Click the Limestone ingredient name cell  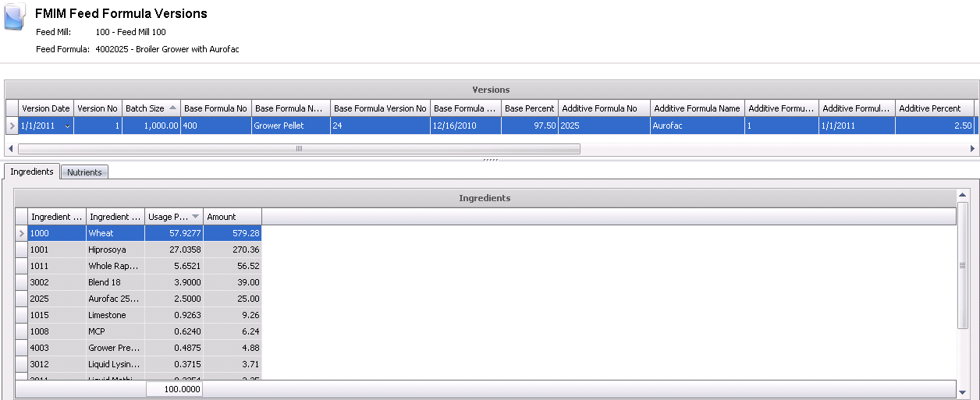coord(115,315)
